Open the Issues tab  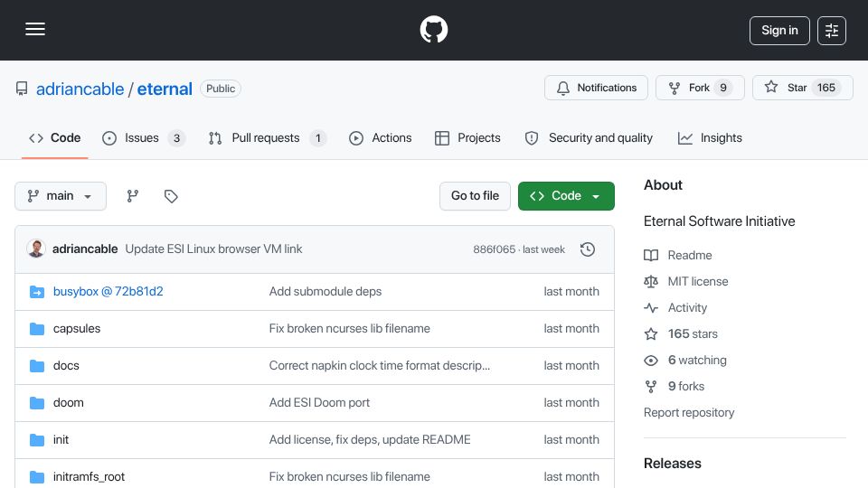click(144, 137)
